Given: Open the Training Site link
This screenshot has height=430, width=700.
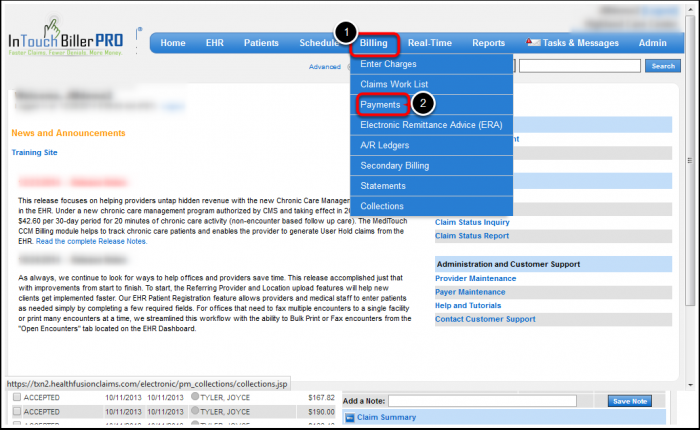Looking at the screenshot, I should point(34,152).
